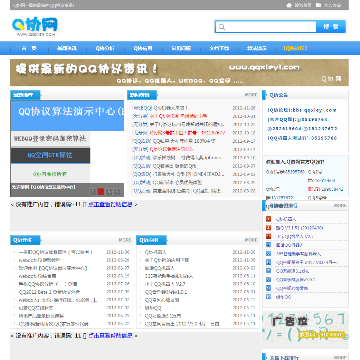Click the house icon in the top bar
Image resolution: width=360 pixels, height=360 pixels.
click(289, 5)
